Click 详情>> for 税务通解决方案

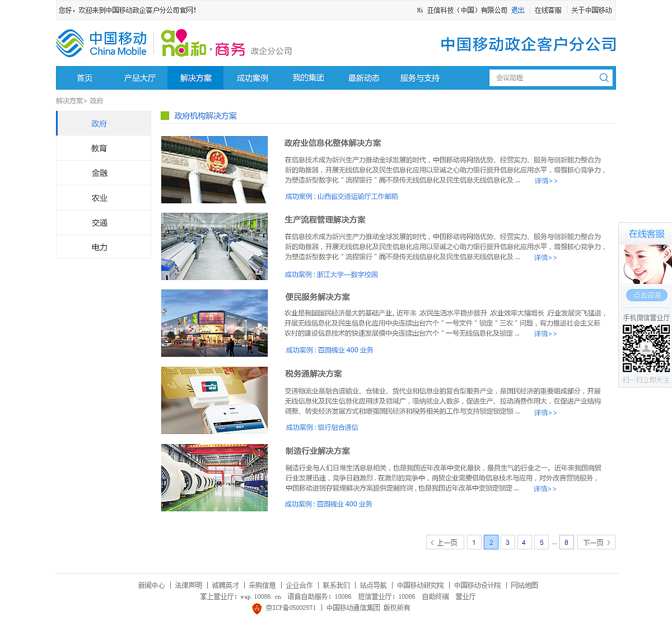[x=545, y=413]
